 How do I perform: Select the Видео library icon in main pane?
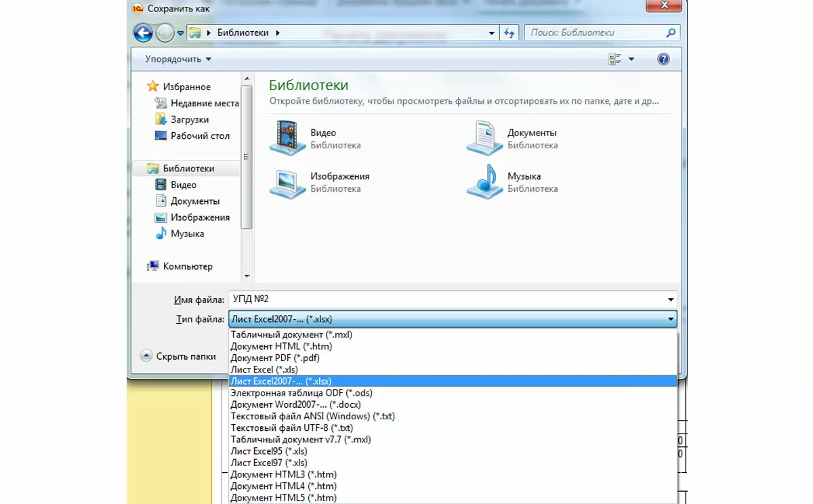click(x=287, y=138)
